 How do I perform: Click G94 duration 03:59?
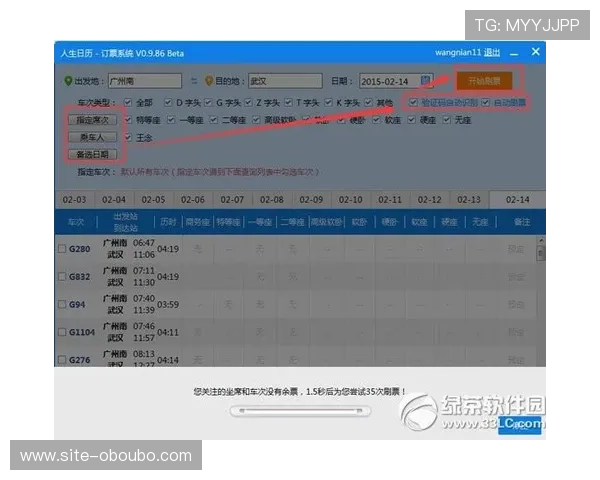tap(168, 304)
